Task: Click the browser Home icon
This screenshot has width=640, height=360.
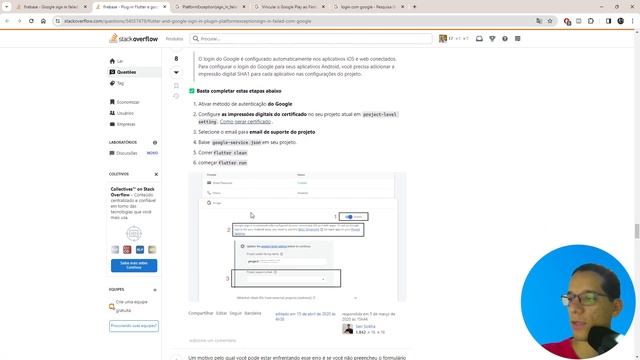Action: coord(43,21)
